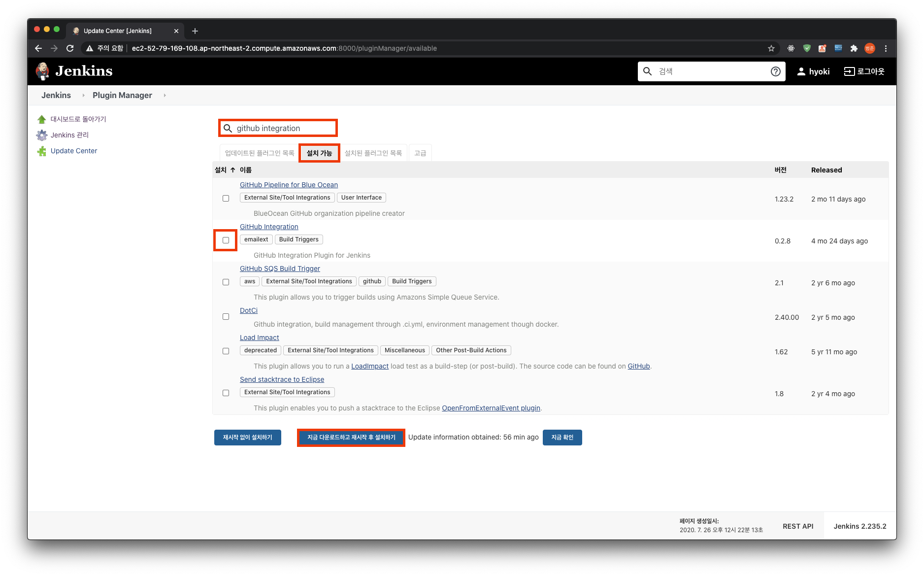Close the Update Center browser tab
The width and height of the screenshot is (924, 576).
click(176, 31)
